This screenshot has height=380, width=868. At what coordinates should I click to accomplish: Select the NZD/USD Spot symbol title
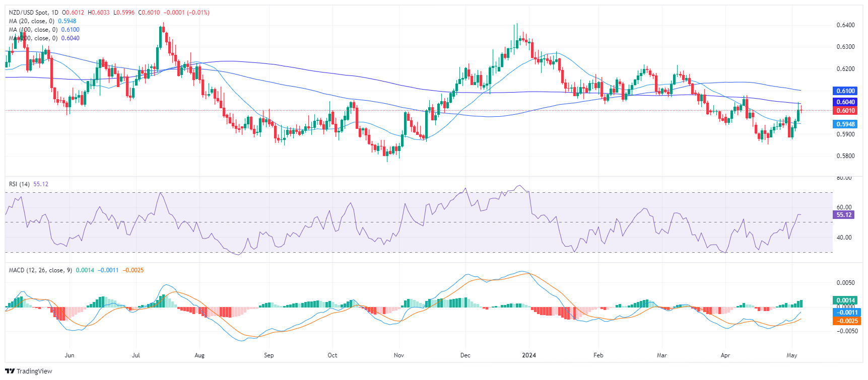coord(30,13)
